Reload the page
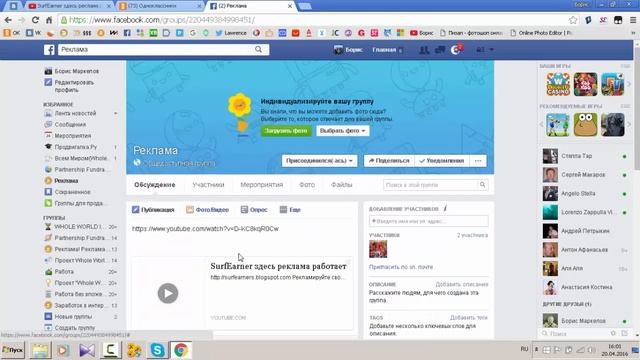Screen dimensions: 640x360 click(36, 20)
